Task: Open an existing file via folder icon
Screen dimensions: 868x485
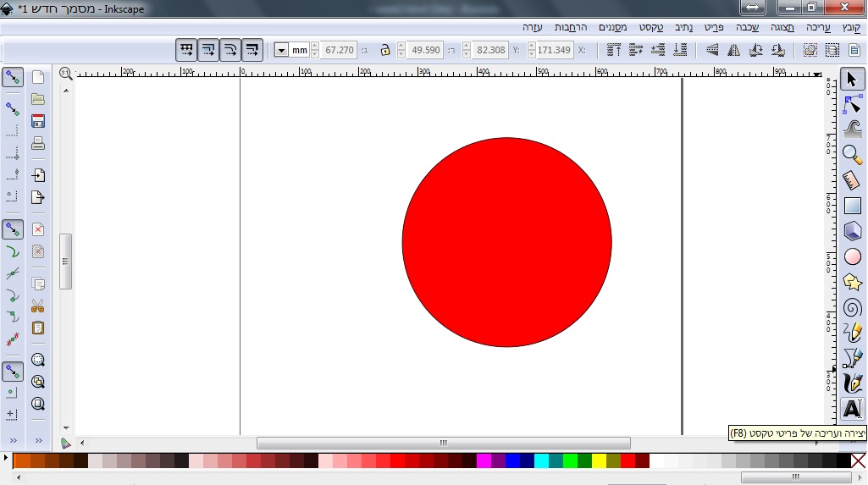Action: coord(37,100)
